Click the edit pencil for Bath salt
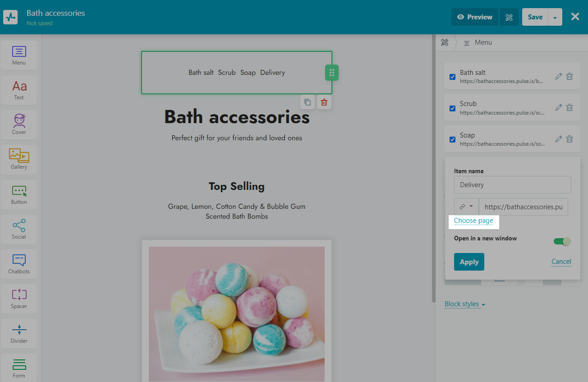Screen dimensions: 588x382 [558, 77]
